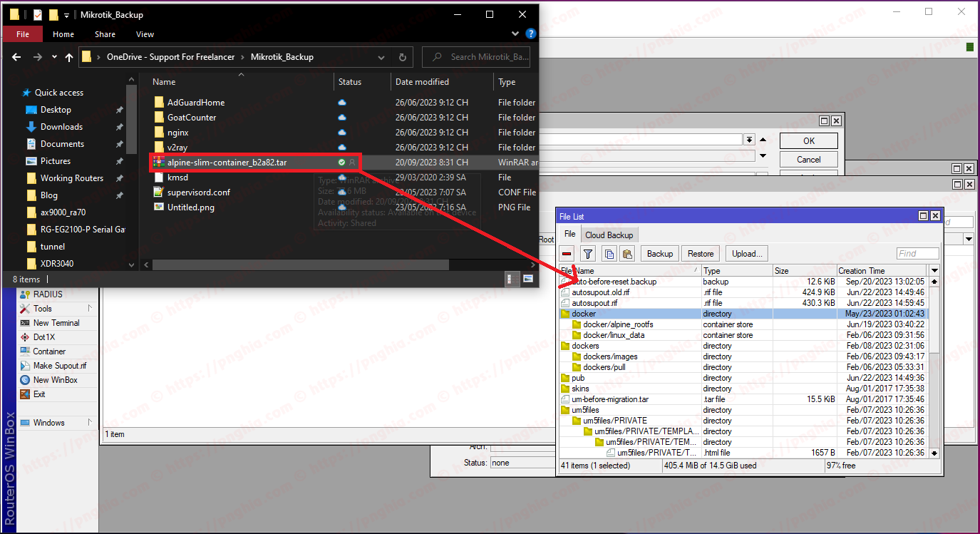Screen dimensions: 980x534
Task: Click the New Folder quick-access toolbar icon
Action: click(53, 14)
